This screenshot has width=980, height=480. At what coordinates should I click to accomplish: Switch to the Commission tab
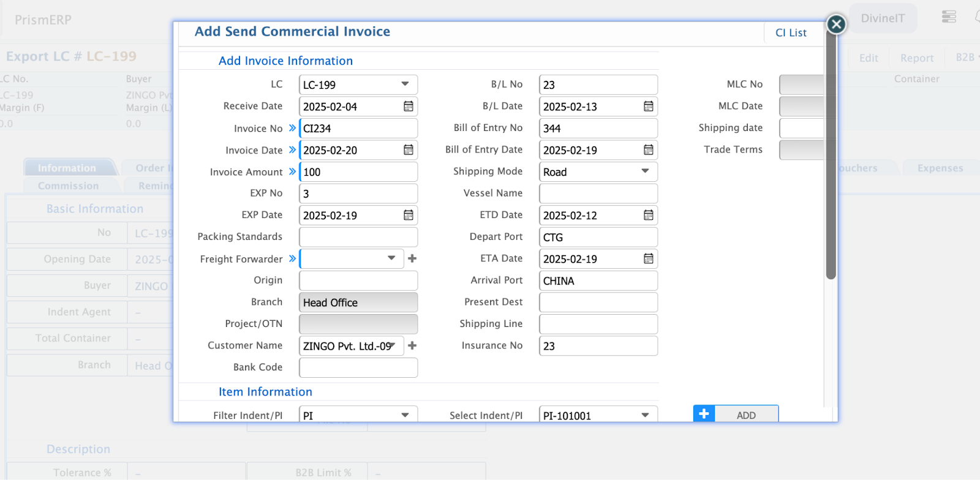(68, 186)
